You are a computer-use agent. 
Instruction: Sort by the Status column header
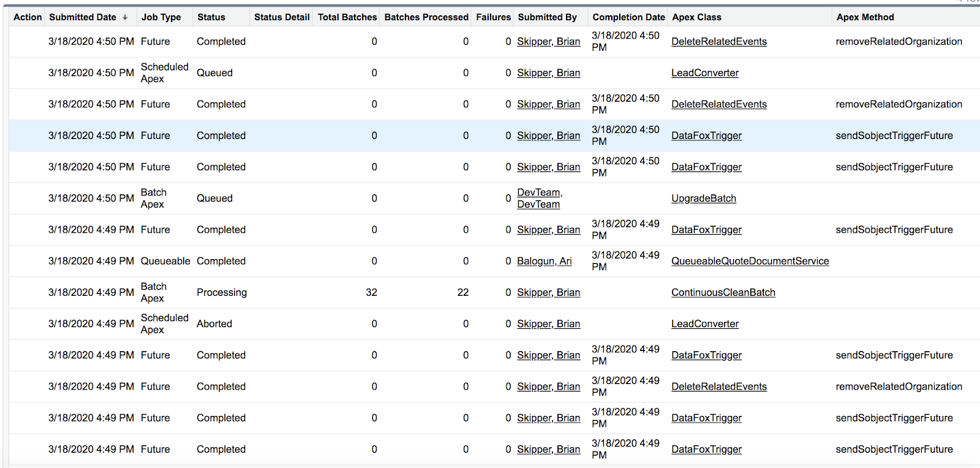(x=211, y=17)
